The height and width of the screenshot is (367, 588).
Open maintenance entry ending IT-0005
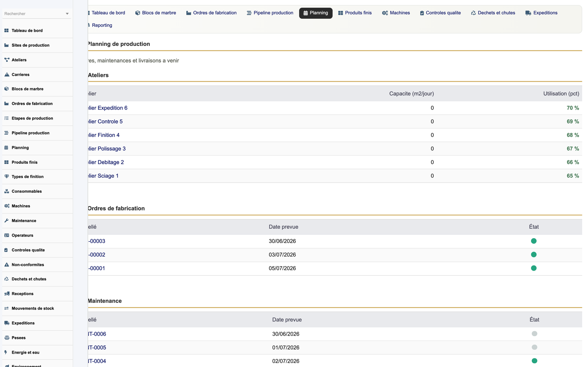click(x=97, y=347)
